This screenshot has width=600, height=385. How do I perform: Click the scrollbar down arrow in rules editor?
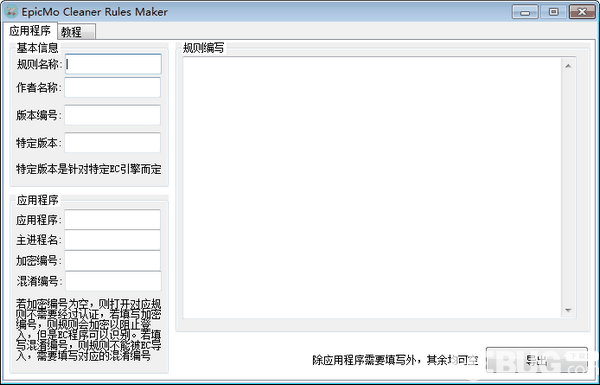coord(568,310)
